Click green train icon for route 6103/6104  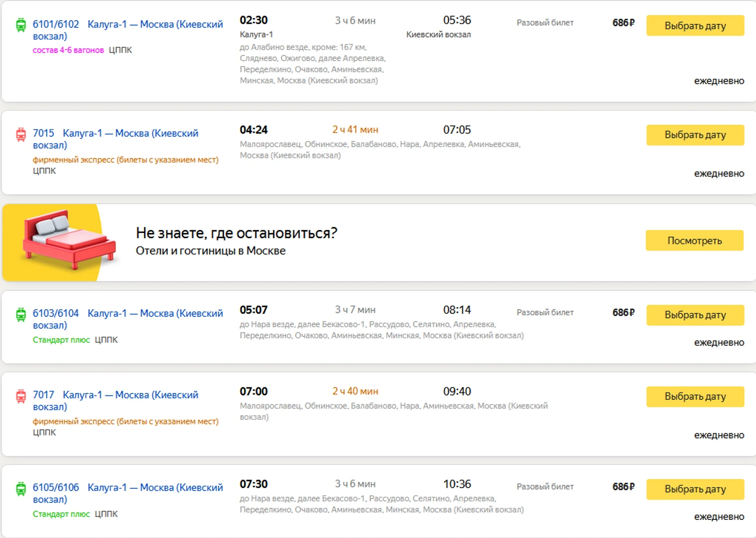[x=21, y=314]
